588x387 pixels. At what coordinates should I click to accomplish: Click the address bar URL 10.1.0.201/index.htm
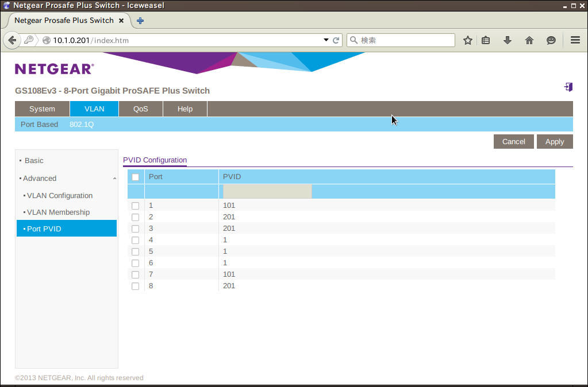click(91, 40)
